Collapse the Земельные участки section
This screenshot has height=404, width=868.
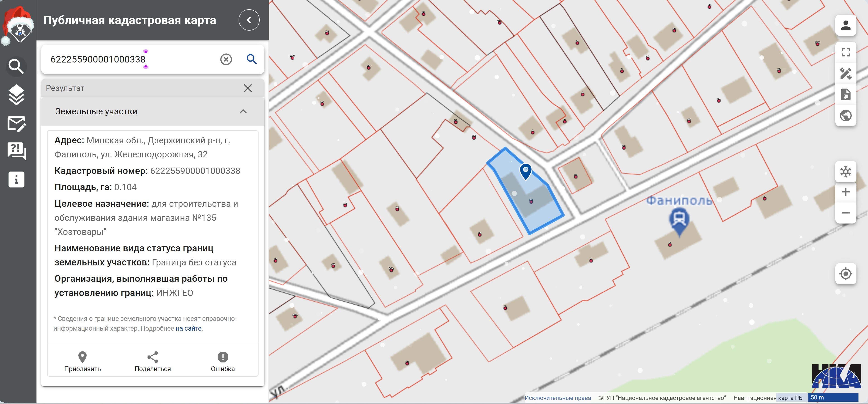tap(243, 111)
